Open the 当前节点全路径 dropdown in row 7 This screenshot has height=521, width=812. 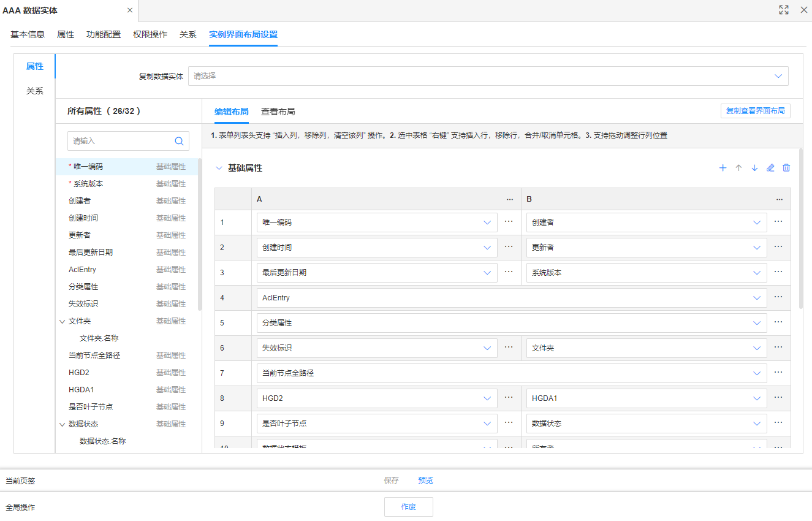[512, 373]
